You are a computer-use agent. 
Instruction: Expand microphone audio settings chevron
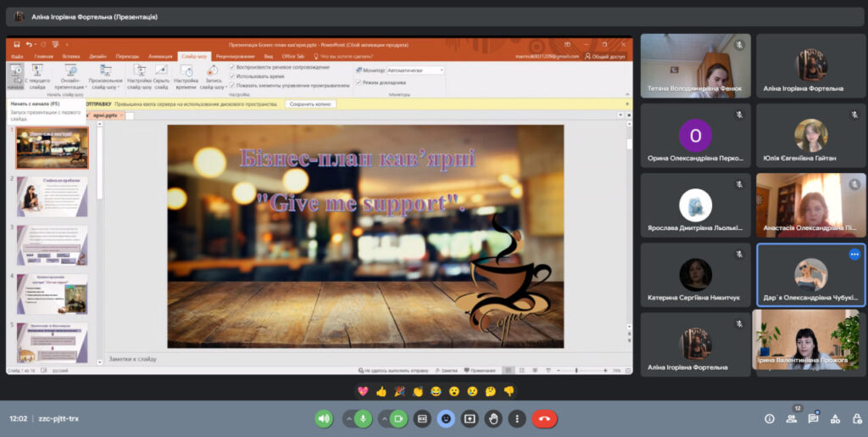(x=348, y=418)
